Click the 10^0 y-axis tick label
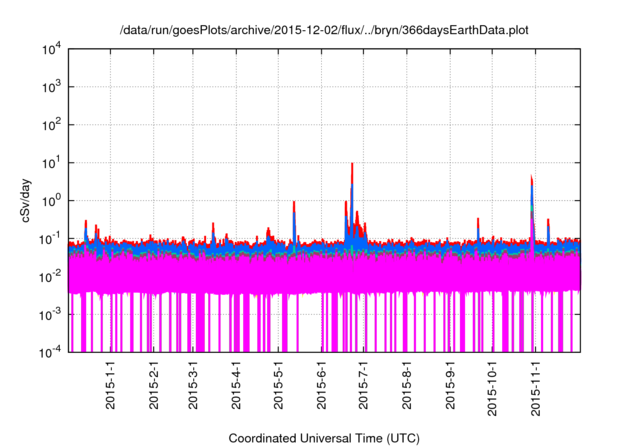The image size is (640, 448). pos(51,200)
